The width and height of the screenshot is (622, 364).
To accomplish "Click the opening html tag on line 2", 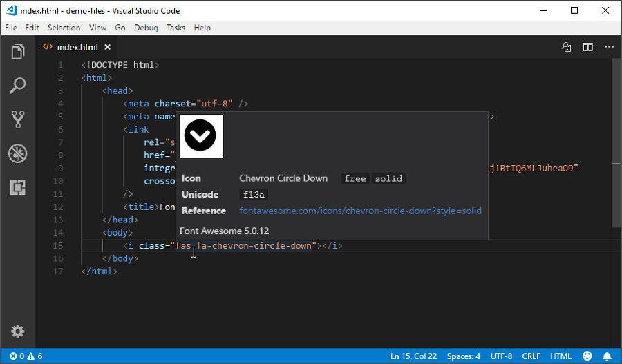I will coord(96,78).
